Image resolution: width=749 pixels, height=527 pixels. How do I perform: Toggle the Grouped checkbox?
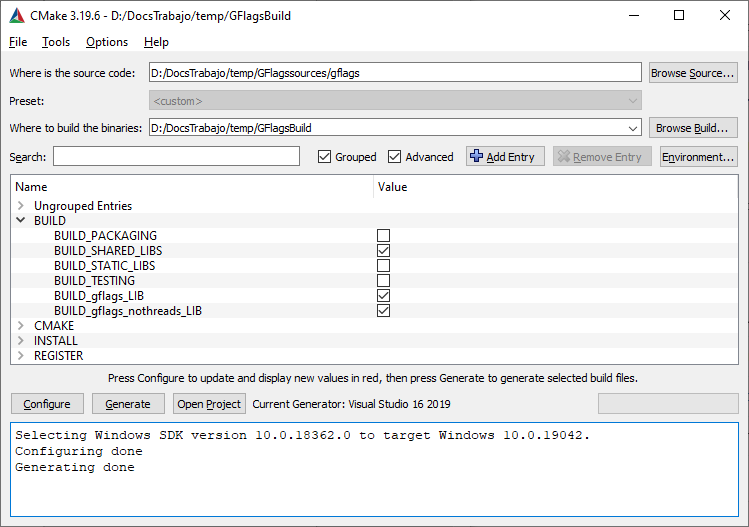[x=324, y=156]
